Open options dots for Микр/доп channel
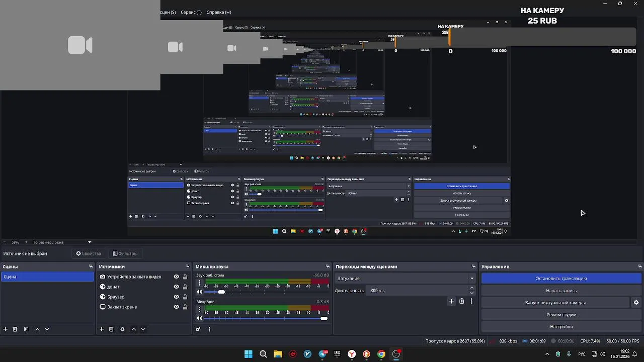Screen dimensions: 644x362 point(199,309)
